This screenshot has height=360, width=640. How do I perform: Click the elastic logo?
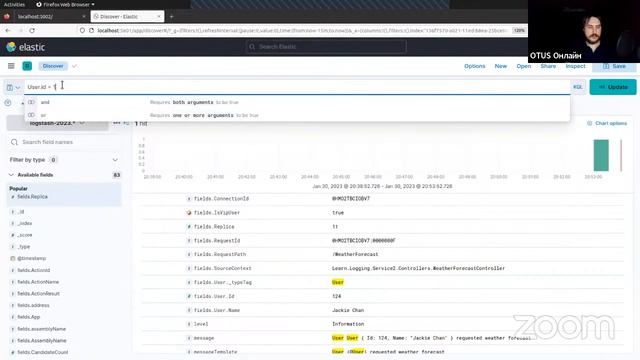pyautogui.click(x=25, y=47)
